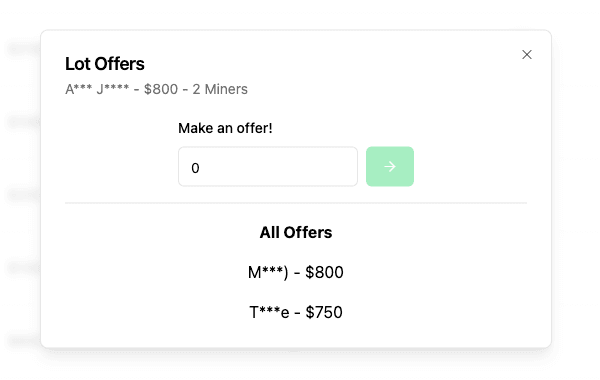This screenshot has width=600, height=380.
Task: Click the T***e bidder name
Action: point(269,312)
